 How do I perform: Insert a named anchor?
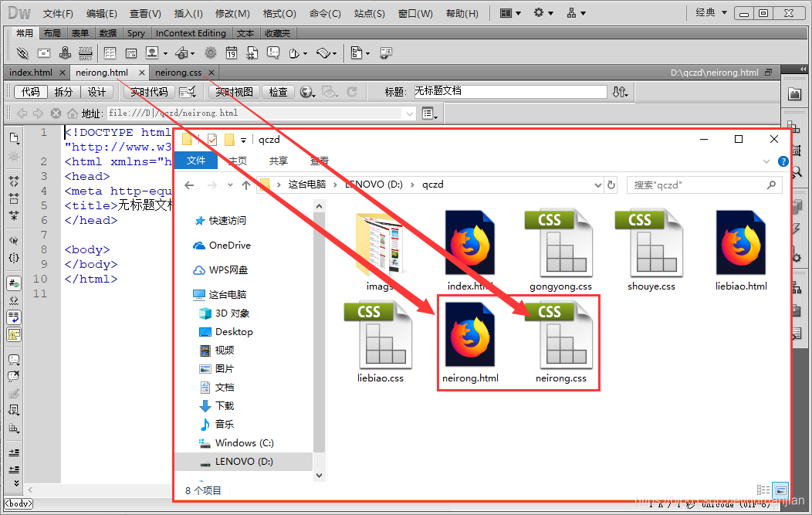click(x=65, y=53)
